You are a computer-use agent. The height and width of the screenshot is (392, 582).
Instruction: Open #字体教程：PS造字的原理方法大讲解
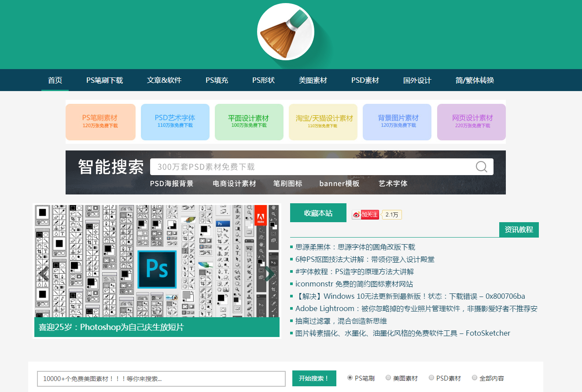(355, 272)
